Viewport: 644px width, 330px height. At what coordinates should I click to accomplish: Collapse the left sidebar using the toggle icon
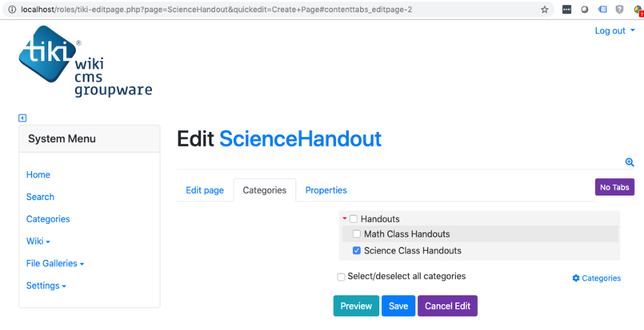tap(23, 118)
